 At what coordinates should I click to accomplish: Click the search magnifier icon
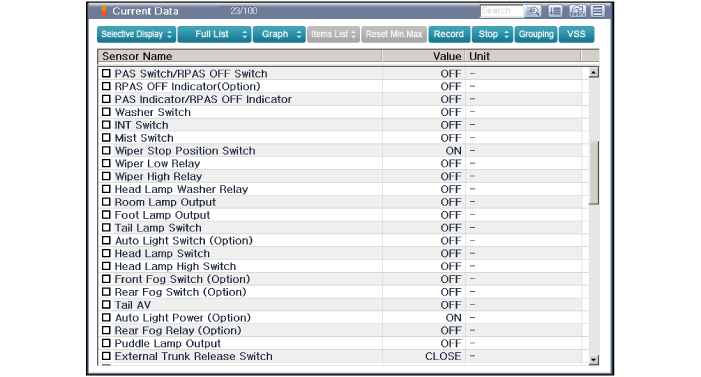(x=532, y=11)
